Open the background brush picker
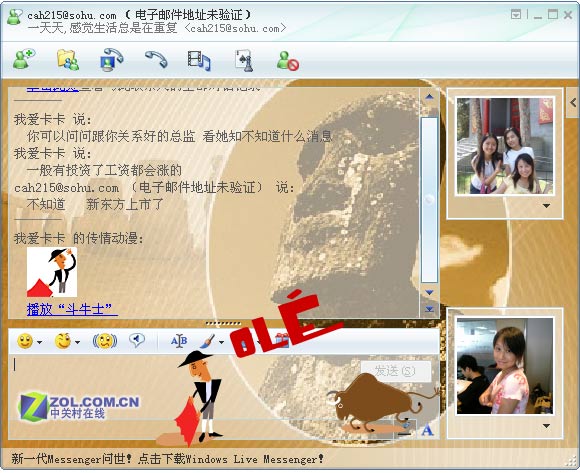 pos(208,341)
